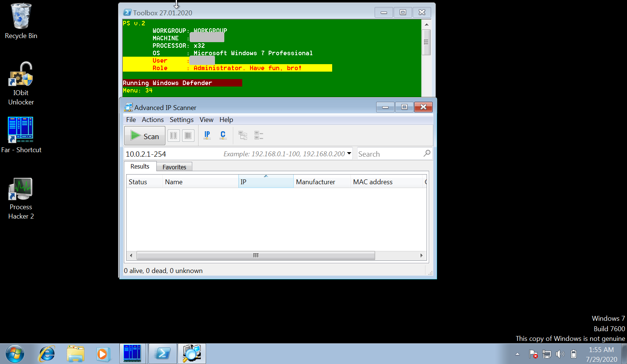This screenshot has height=364, width=627.
Task: Click the Show desktop strip at the taskbar end
Action: coord(624,354)
